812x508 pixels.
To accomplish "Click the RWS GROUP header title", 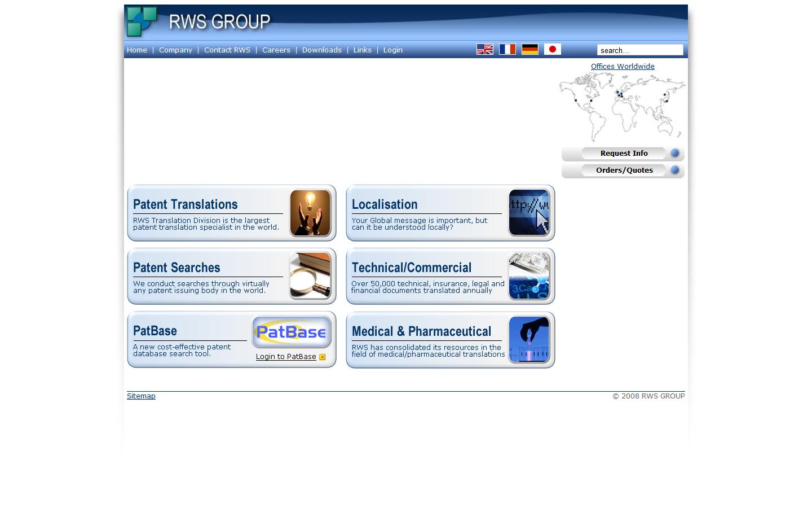I will click(220, 21).
